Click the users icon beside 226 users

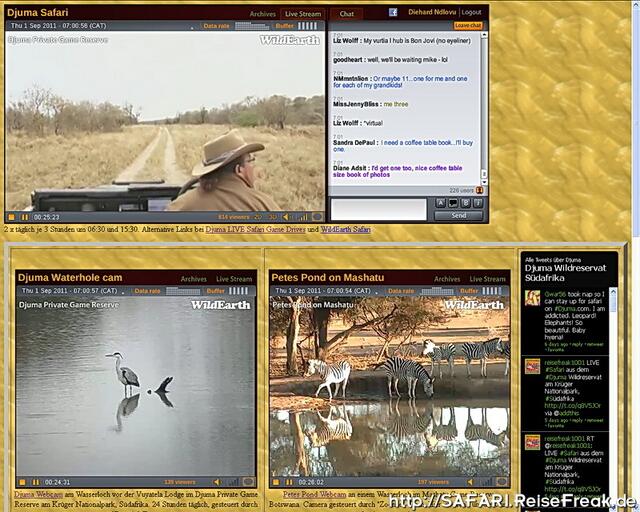[x=480, y=189]
